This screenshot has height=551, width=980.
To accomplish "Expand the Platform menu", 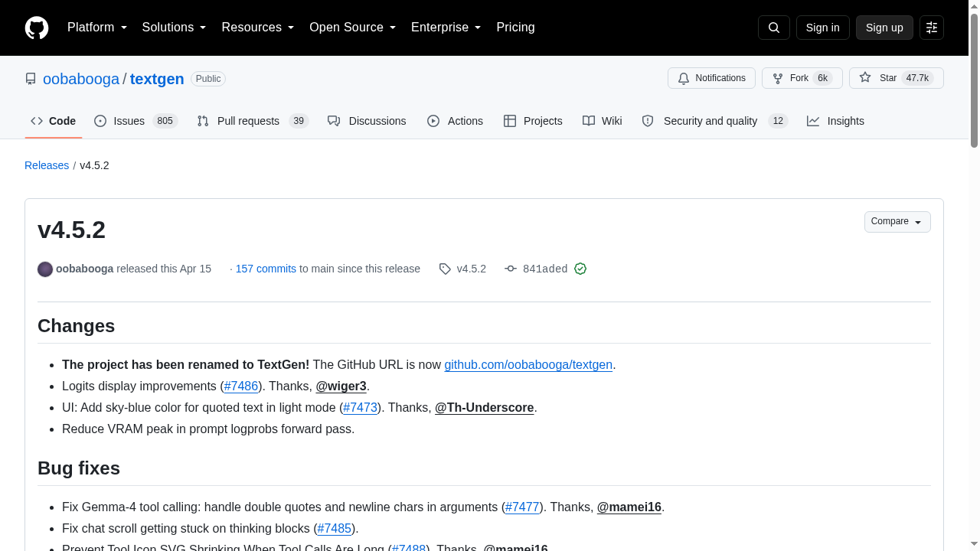I will point(97,28).
